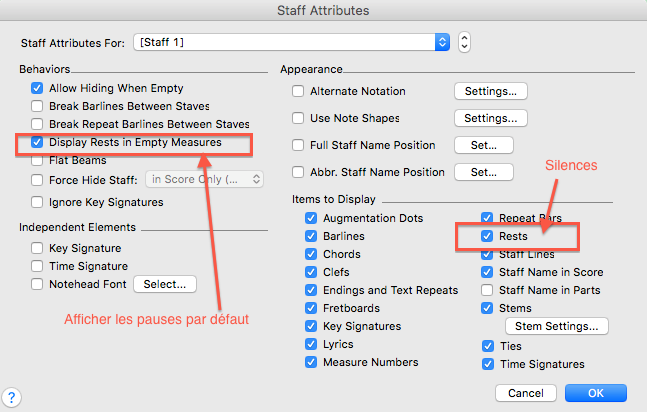Toggle Staff Name in Parts
Image resolution: width=647 pixels, height=412 pixels.
[x=487, y=291]
